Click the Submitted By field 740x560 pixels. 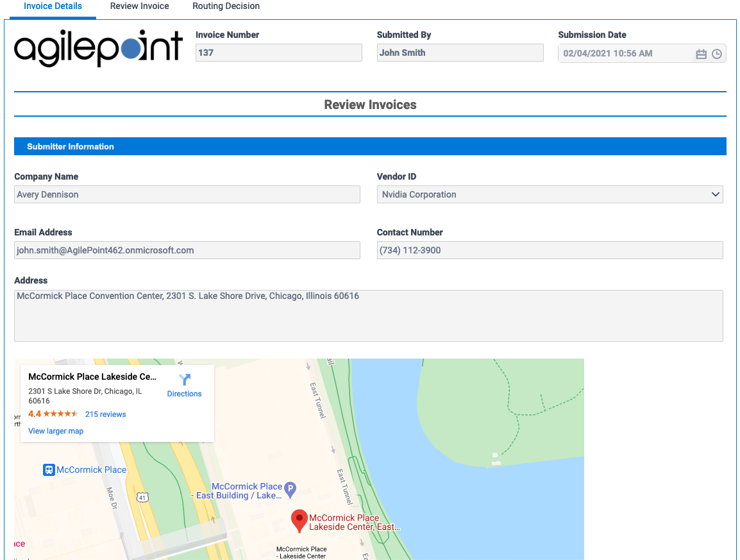tap(460, 53)
